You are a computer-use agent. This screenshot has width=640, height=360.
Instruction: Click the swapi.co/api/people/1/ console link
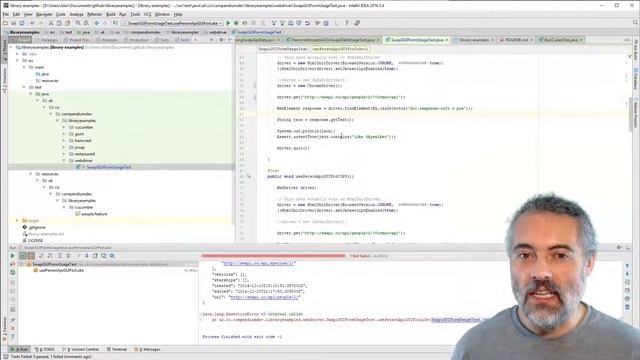pyautogui.click(x=265, y=297)
